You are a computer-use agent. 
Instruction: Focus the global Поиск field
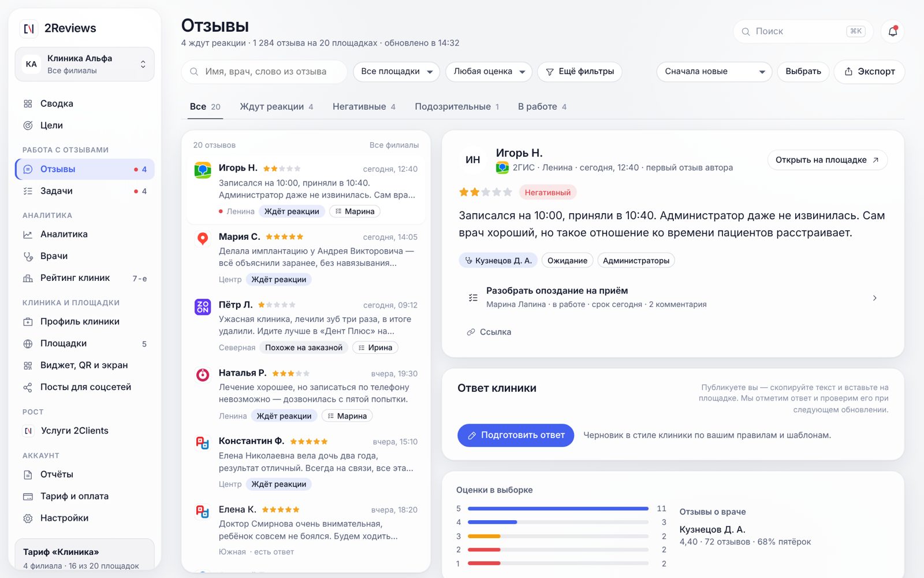(x=803, y=31)
